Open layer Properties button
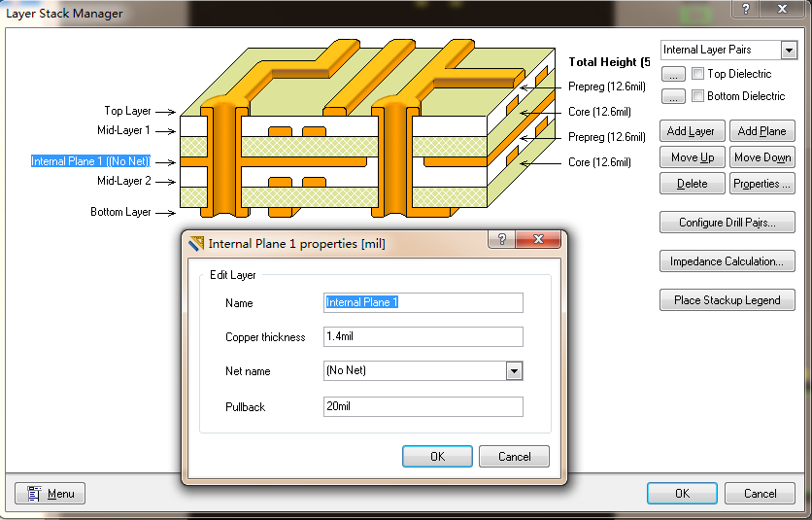The width and height of the screenshot is (812, 520). point(761,184)
